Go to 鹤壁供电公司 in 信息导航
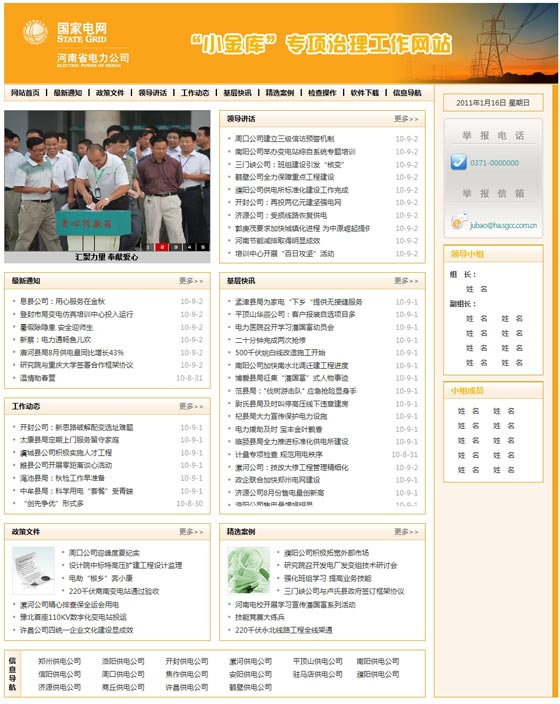This screenshot has width=560, height=704. tap(251, 687)
